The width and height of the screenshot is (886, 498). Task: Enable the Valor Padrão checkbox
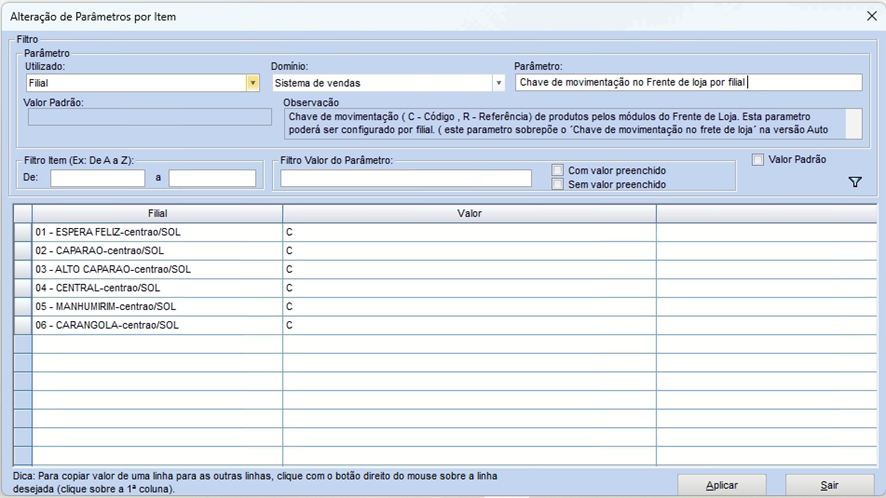click(x=758, y=160)
